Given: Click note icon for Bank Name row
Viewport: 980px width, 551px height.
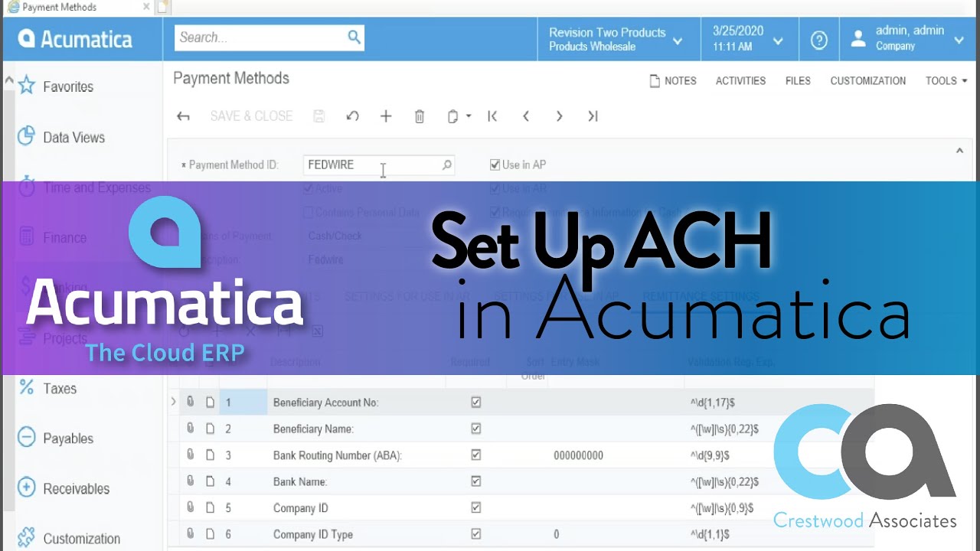Looking at the screenshot, I should pyautogui.click(x=211, y=481).
